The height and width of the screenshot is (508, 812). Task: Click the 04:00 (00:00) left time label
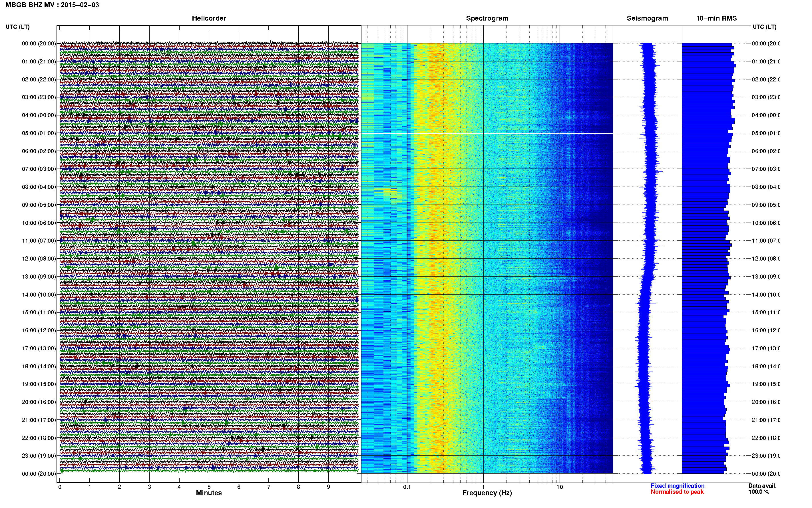pyautogui.click(x=39, y=115)
